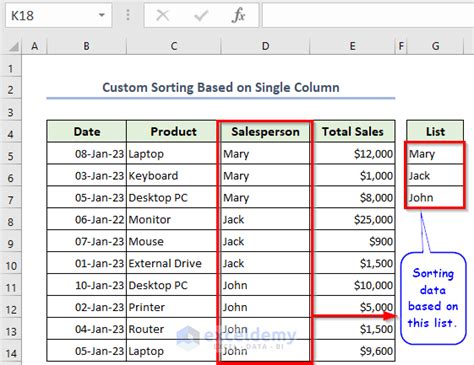Viewport: 474px width, 365px height.
Task: Select column A header
Action: coord(34,46)
